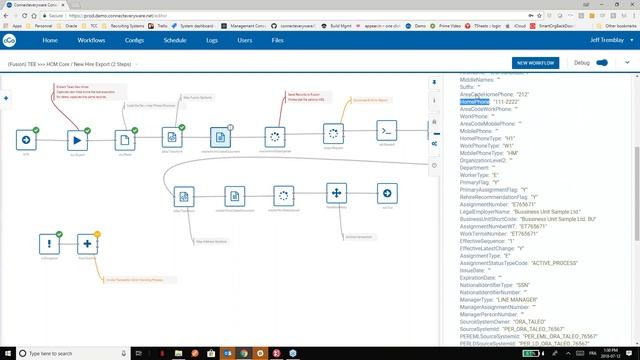Open the Oracle bookmark folder
This screenshot has height=360, width=640.
click(x=68, y=26)
